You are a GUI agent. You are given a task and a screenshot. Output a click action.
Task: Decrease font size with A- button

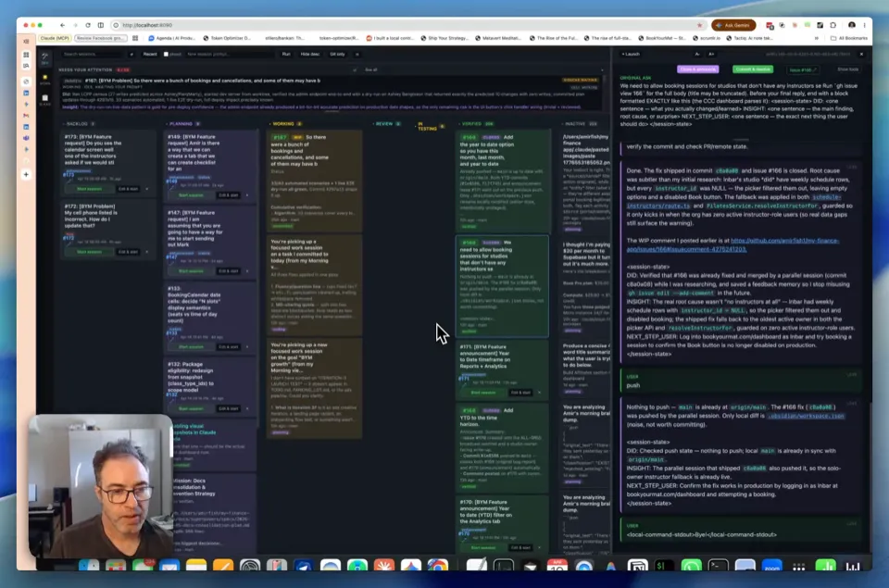pos(697,54)
